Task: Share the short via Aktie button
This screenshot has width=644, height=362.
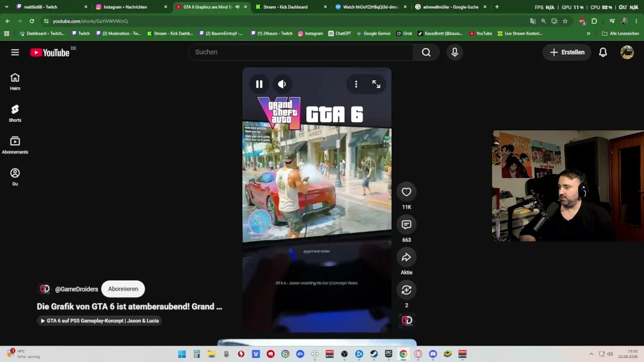Action: coord(407,257)
